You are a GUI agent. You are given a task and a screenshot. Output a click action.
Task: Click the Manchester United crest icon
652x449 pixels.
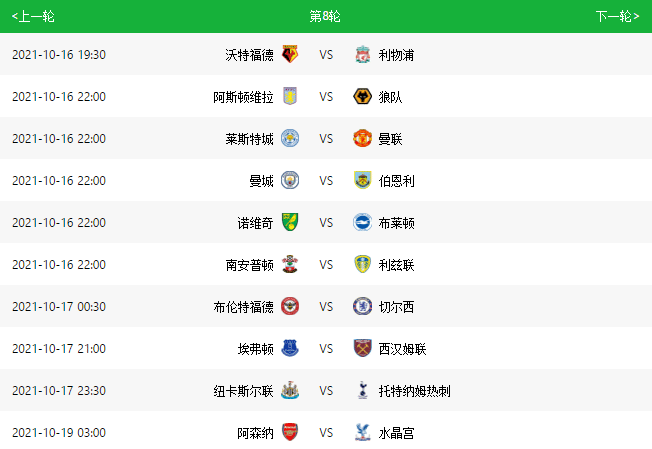tap(362, 139)
